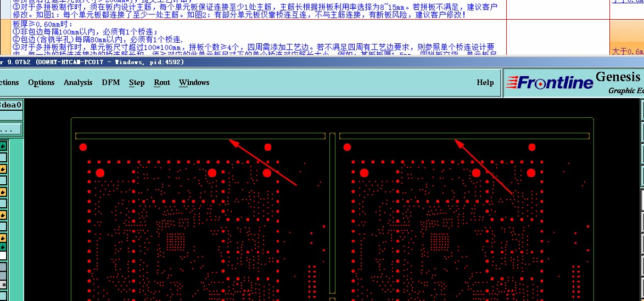The height and width of the screenshot is (301, 644).
Task: Select the topmost green pen layer indicator
Action: tap(3, 146)
